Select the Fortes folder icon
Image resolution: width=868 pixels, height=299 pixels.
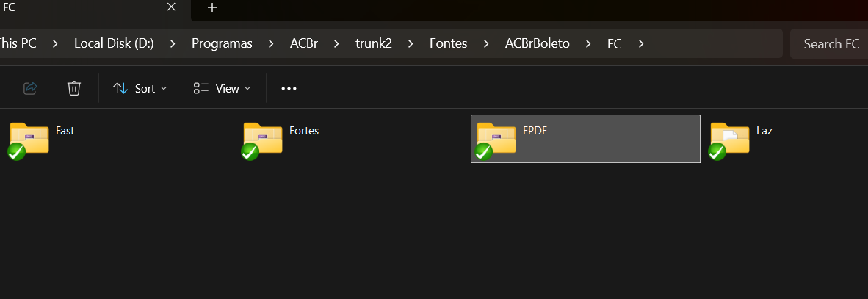point(263,140)
